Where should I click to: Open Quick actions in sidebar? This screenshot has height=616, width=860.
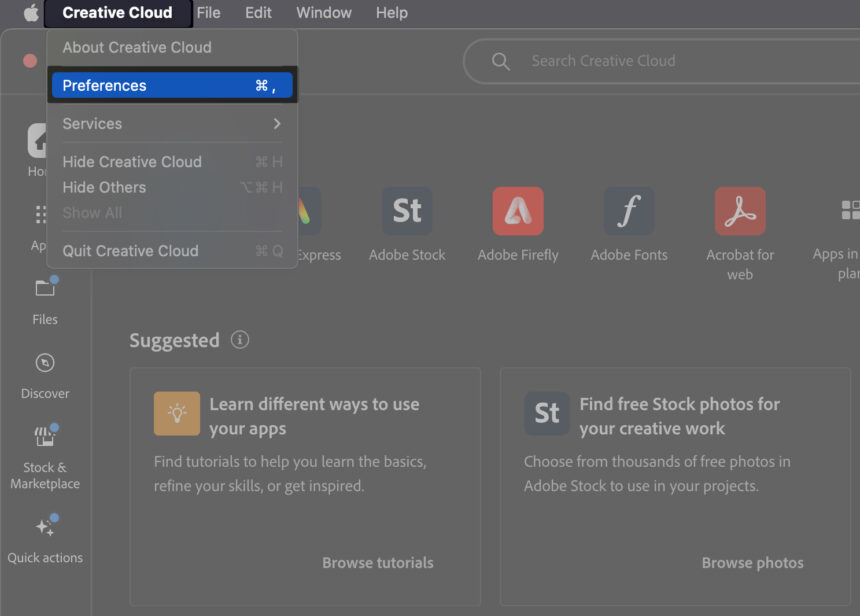[x=45, y=528]
